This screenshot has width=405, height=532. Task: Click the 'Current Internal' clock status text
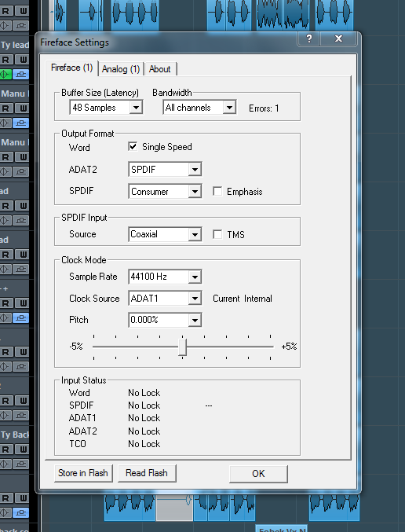(243, 299)
